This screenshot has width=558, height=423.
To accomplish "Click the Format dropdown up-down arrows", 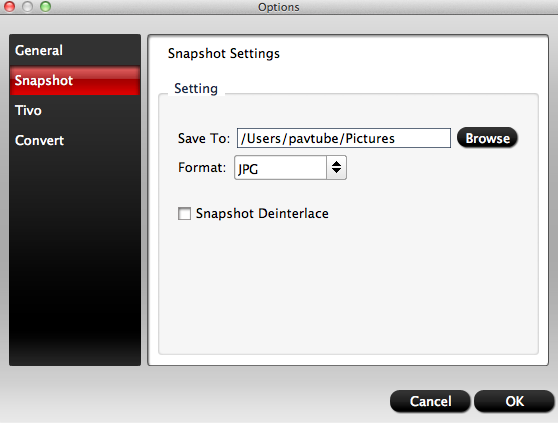I will [x=336, y=167].
